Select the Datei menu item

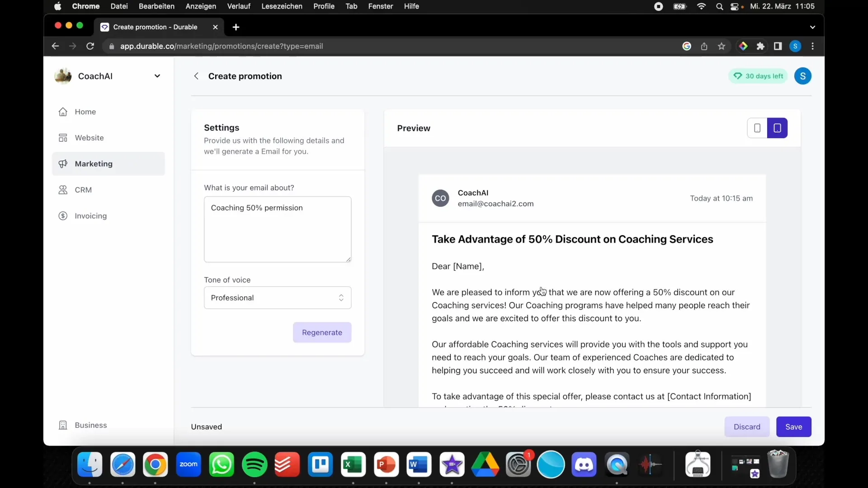point(119,6)
